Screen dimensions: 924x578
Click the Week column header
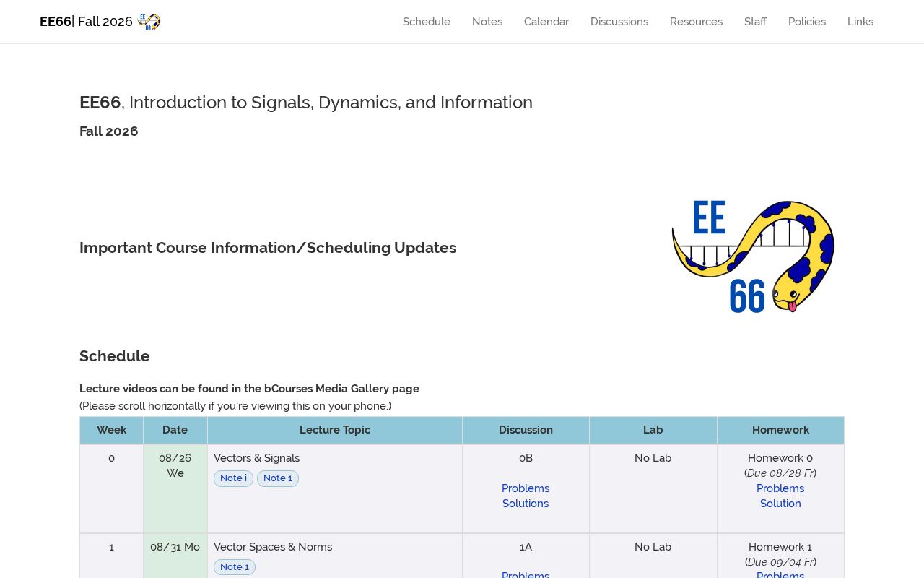[112, 430]
